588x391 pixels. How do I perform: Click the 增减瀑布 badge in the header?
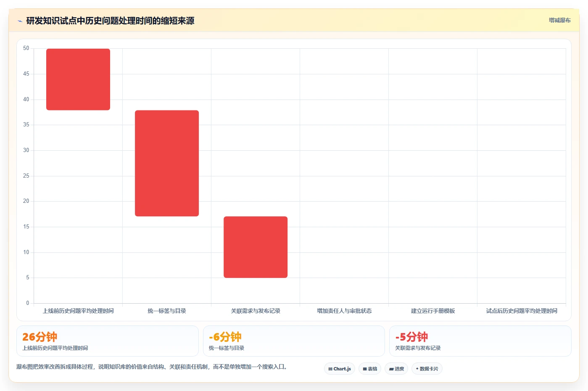coord(559,20)
